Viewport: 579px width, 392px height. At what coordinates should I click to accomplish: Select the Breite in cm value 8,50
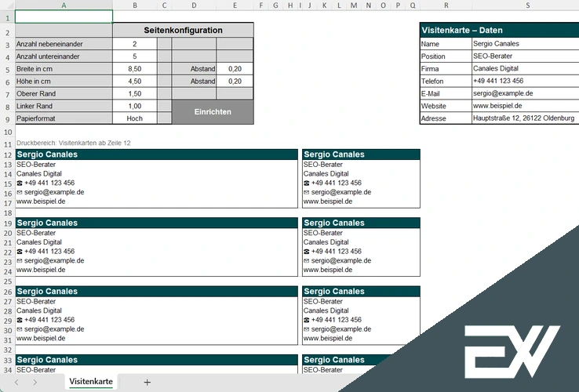click(134, 69)
